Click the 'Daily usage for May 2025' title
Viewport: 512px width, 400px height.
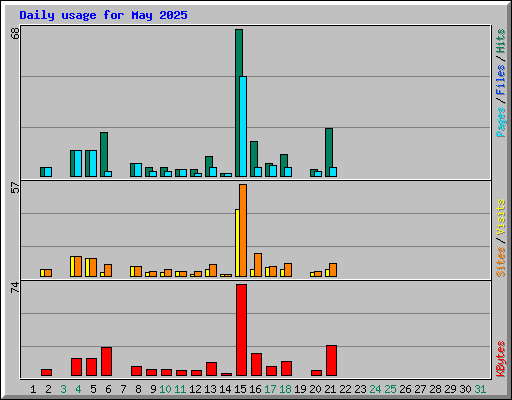[x=103, y=15]
